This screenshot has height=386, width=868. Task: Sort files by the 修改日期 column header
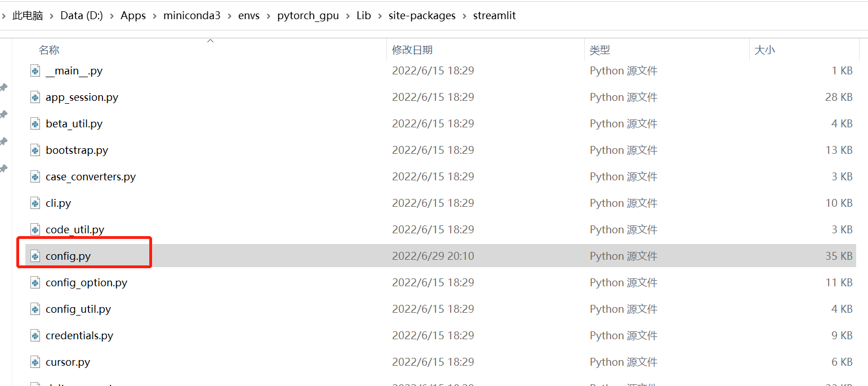[412, 50]
